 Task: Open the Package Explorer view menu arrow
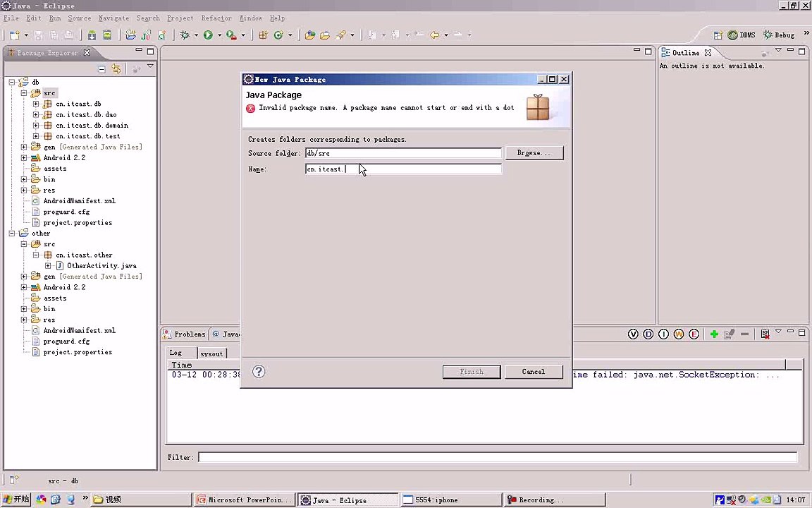150,67
